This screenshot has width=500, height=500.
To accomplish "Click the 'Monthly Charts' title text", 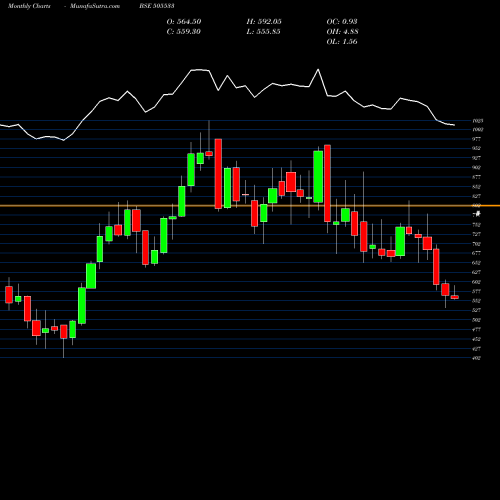I will click(x=29, y=6).
